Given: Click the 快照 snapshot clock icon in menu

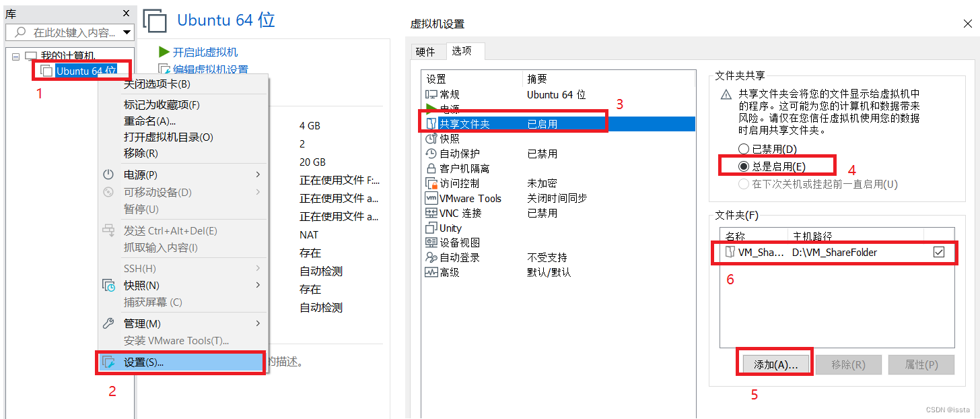Looking at the screenshot, I should click(108, 286).
